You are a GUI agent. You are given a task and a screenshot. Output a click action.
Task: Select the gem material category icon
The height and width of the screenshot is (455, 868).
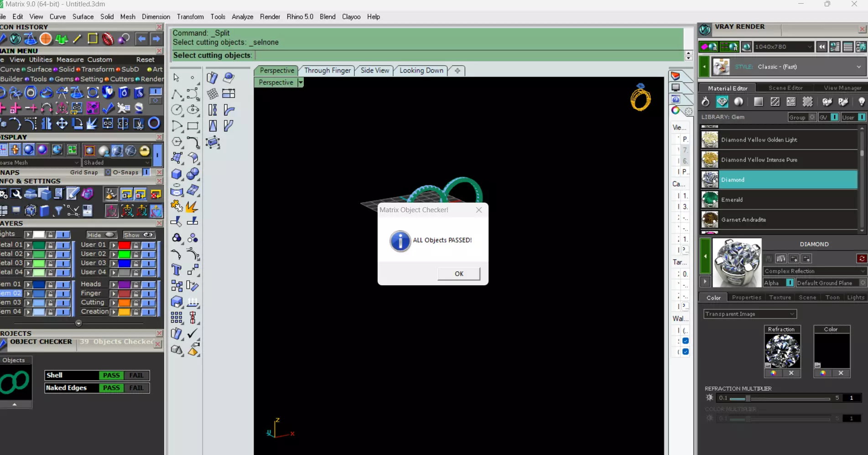click(x=722, y=102)
